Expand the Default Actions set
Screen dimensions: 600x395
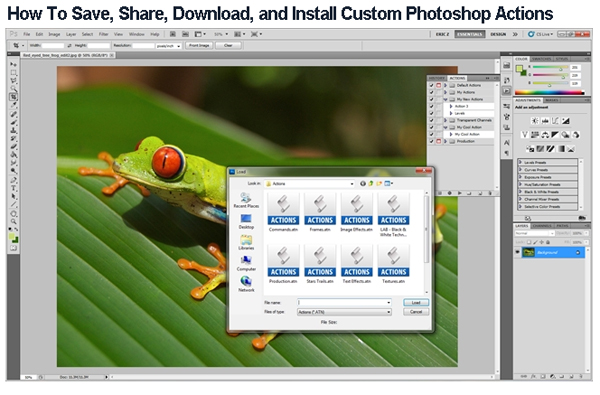(445, 85)
